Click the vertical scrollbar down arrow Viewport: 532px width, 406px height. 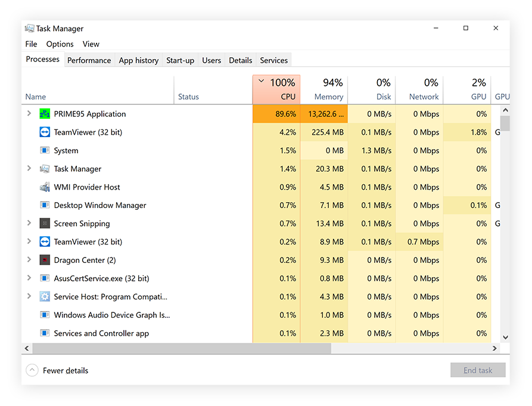coord(506,337)
